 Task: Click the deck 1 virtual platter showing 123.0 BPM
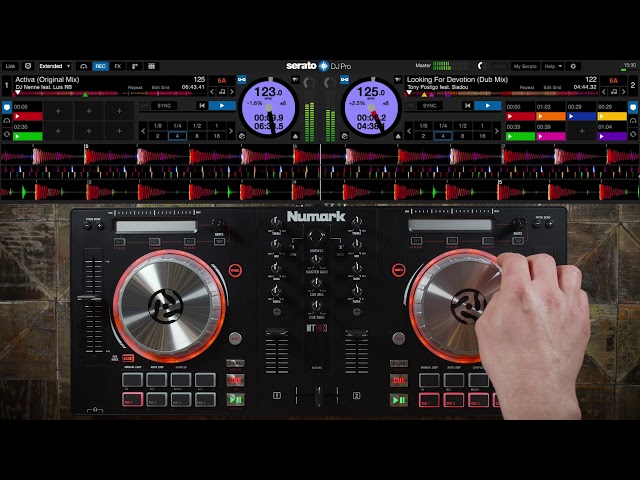(269, 109)
